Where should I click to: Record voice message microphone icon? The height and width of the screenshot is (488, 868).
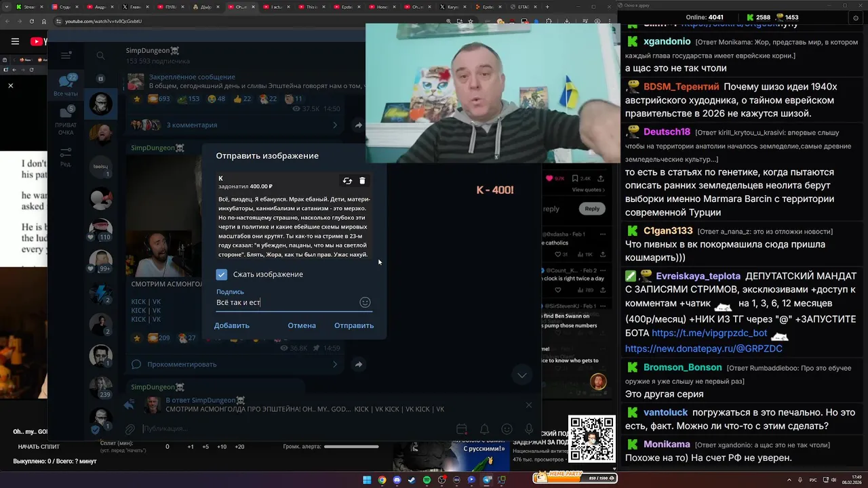point(529,429)
